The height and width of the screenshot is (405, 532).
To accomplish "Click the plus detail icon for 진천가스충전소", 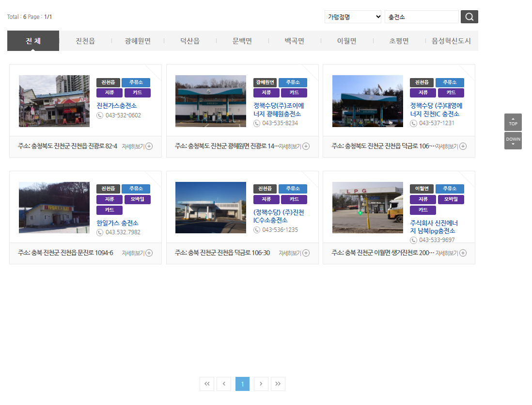I will point(149,146).
